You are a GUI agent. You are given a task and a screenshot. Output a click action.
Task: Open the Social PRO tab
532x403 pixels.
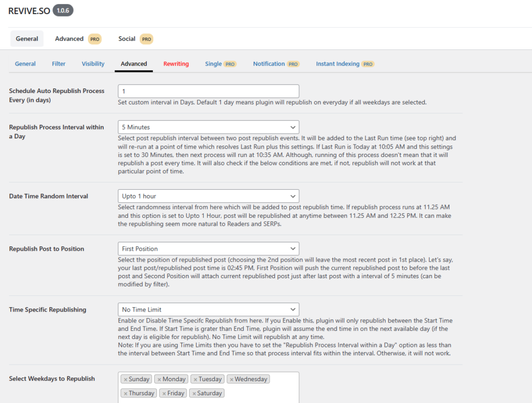pos(136,38)
